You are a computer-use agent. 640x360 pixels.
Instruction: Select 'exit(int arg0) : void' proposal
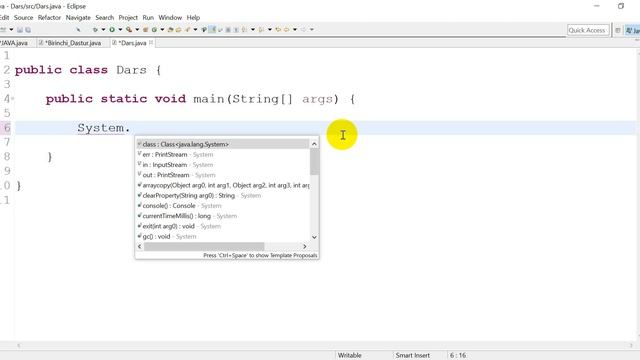click(x=223, y=226)
